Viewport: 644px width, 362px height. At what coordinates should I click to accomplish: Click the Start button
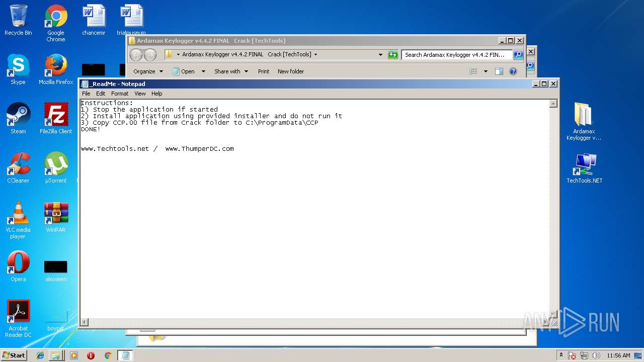coord(14,355)
